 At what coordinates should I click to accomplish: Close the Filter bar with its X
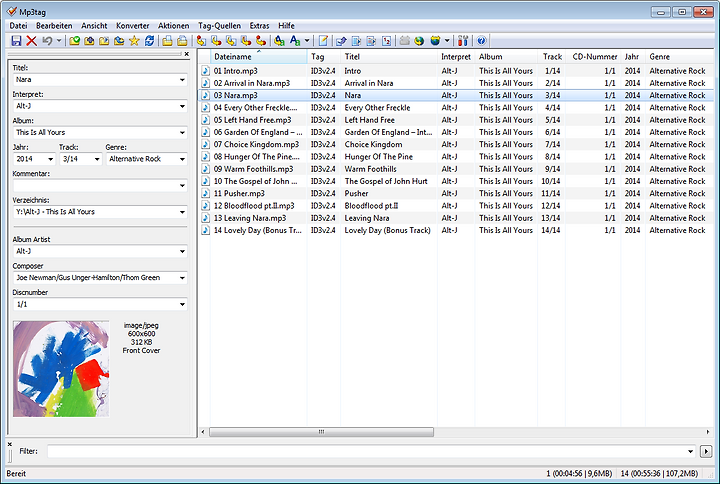click(x=10, y=444)
